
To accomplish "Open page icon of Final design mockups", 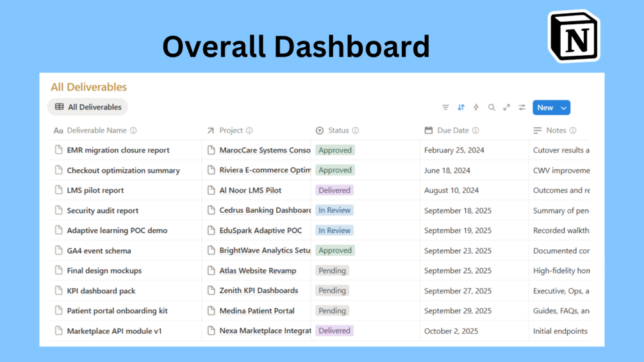I will [x=59, y=270].
